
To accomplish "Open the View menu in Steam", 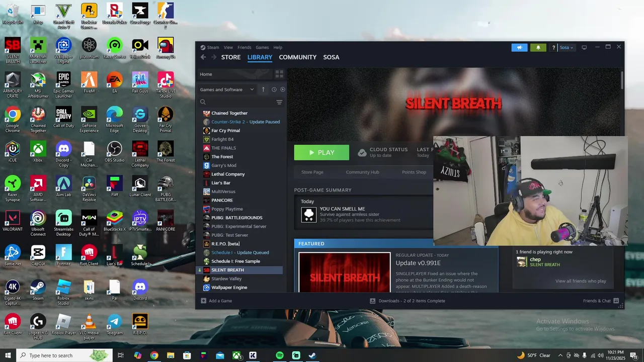I will tap(228, 47).
